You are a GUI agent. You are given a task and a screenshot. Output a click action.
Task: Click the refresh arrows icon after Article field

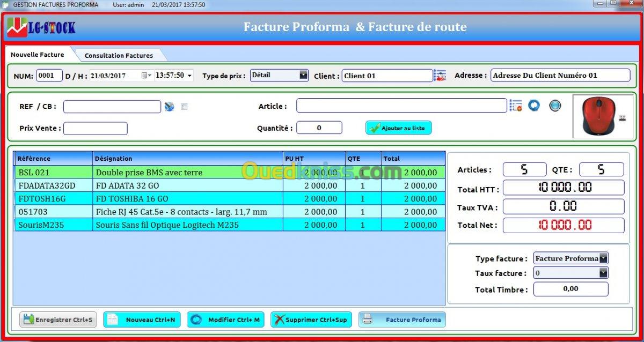point(534,106)
